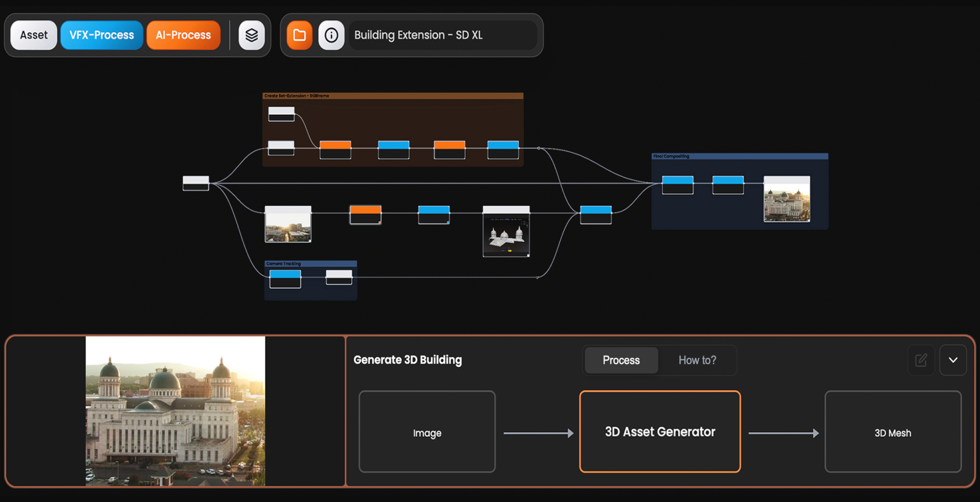
Task: Click the 3D Mesh output box
Action: coord(893,432)
